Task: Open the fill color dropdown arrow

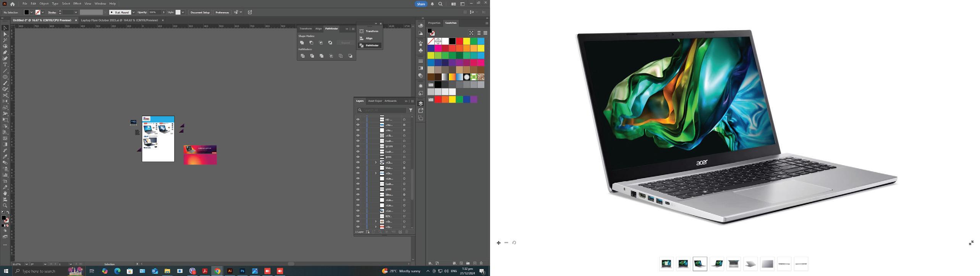Action: [31, 12]
